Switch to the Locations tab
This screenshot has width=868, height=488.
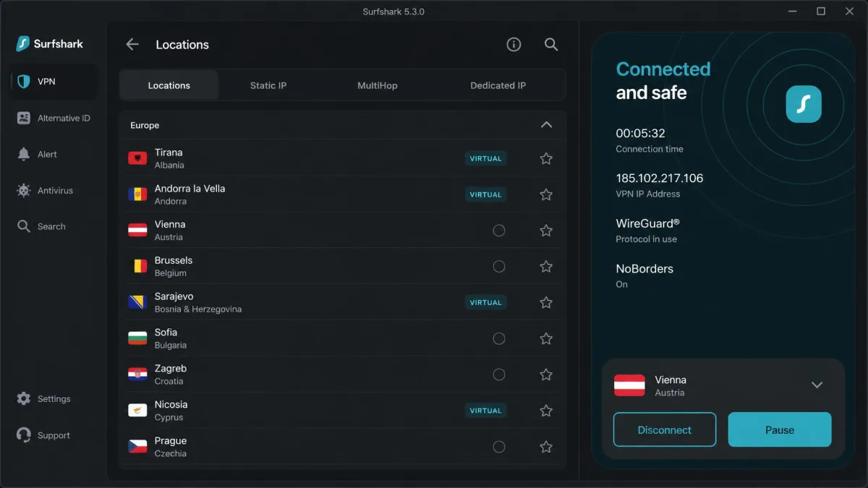(x=169, y=85)
